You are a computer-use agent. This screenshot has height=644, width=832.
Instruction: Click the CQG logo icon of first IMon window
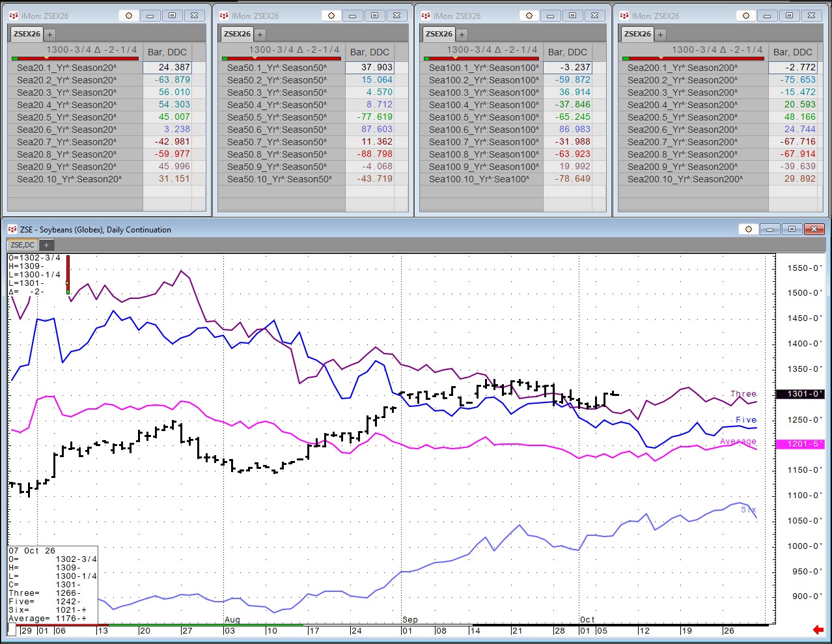pos(14,16)
